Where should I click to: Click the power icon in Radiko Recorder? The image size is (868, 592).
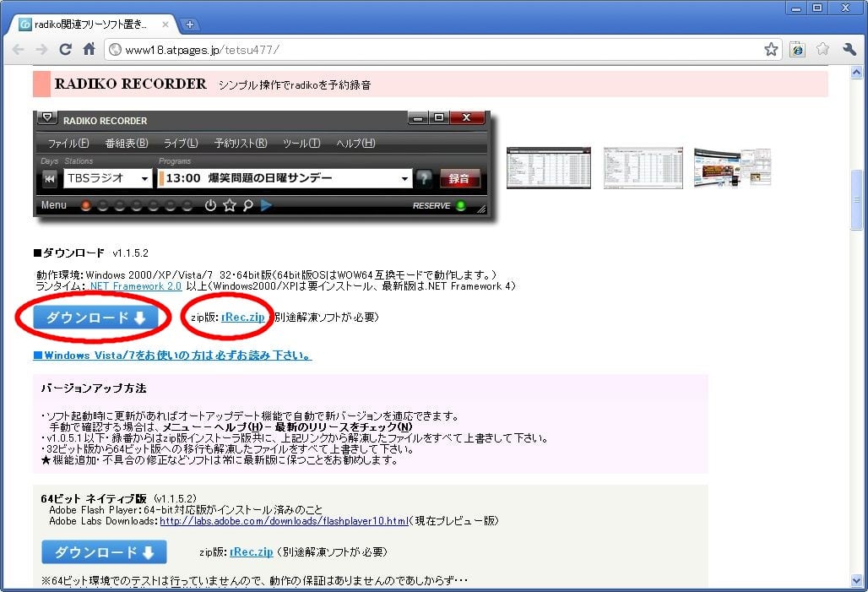(211, 205)
